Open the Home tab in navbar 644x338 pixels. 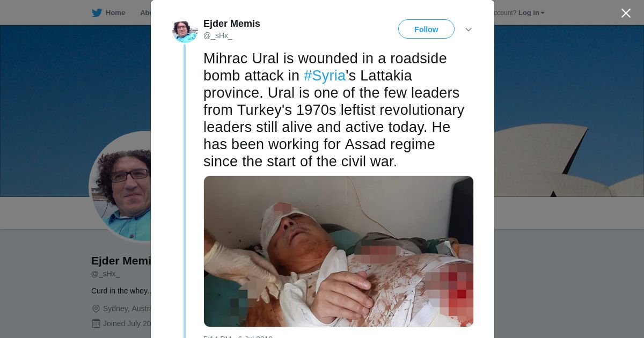point(115,13)
